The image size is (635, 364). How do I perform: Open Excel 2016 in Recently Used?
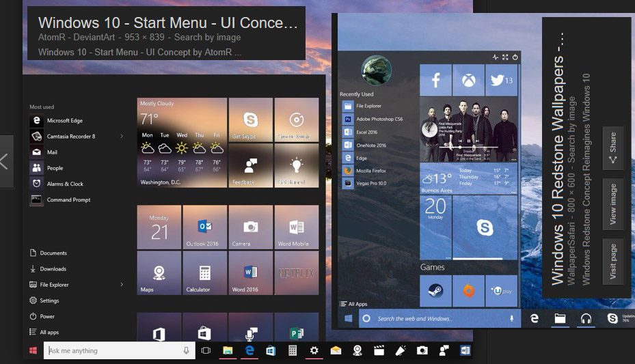click(360, 132)
